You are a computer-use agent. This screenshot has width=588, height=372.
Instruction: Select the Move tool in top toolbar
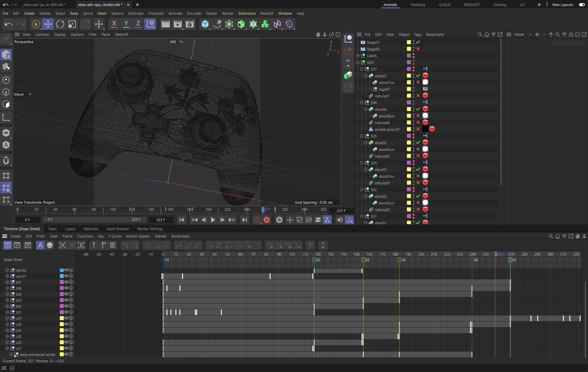tap(48, 24)
